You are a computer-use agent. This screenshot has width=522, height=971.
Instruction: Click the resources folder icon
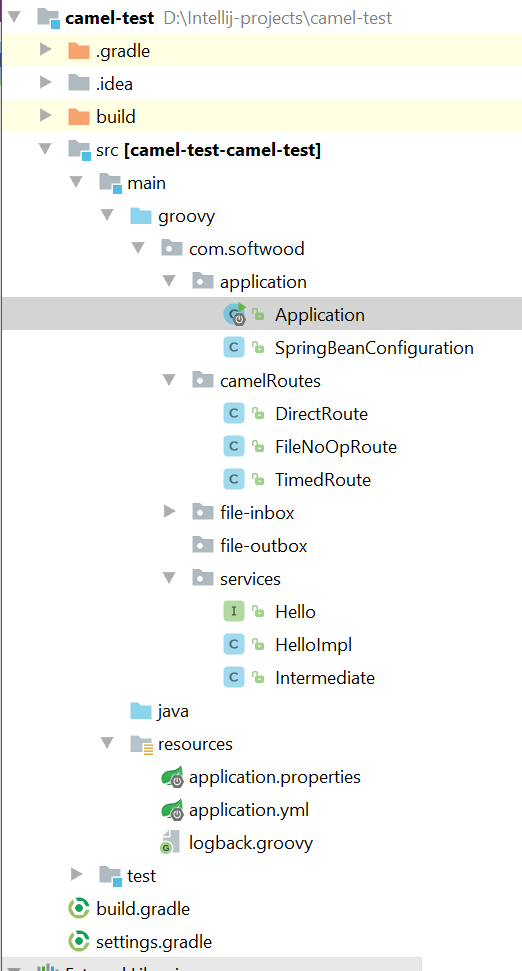pyautogui.click(x=142, y=744)
